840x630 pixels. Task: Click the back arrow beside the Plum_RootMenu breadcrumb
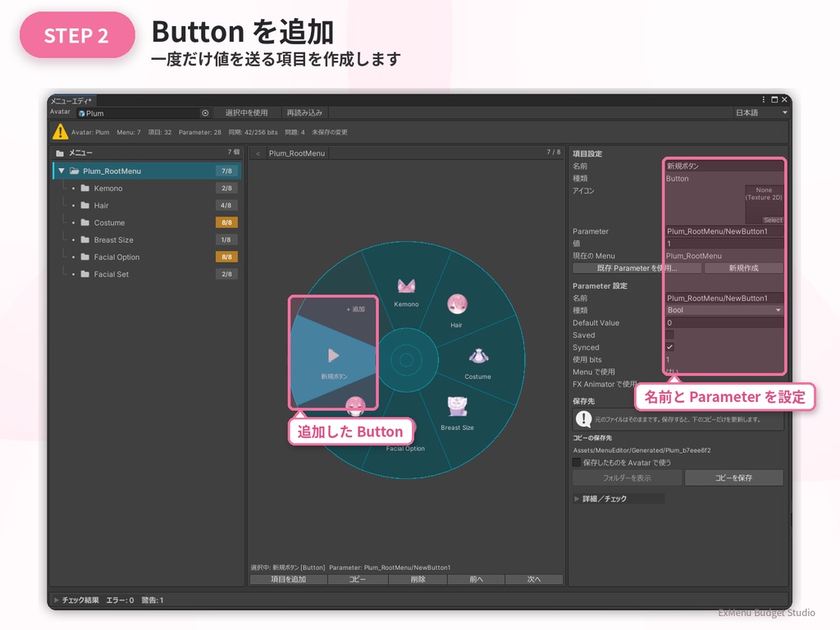click(x=258, y=153)
